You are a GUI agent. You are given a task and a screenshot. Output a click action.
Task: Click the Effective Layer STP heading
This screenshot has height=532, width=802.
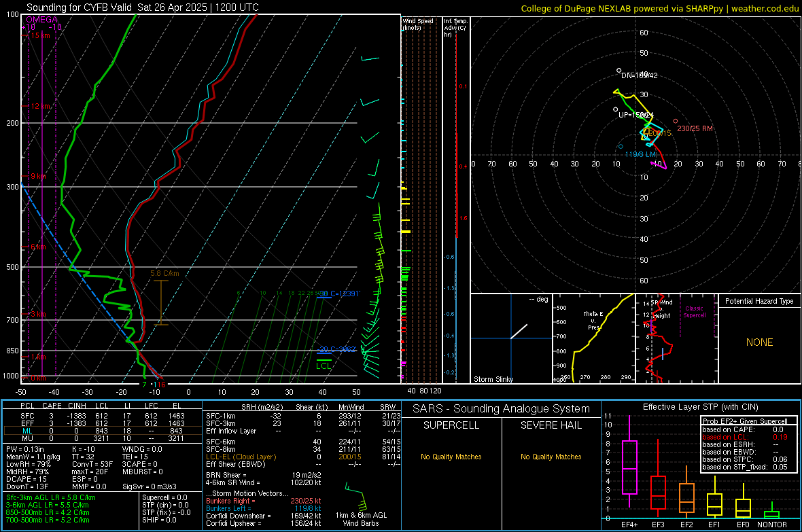[700, 407]
